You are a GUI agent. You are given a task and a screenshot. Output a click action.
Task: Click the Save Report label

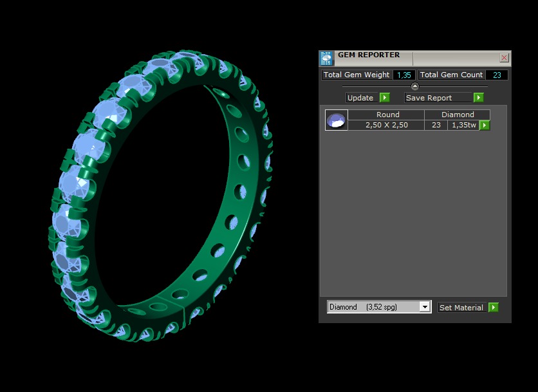coord(429,98)
